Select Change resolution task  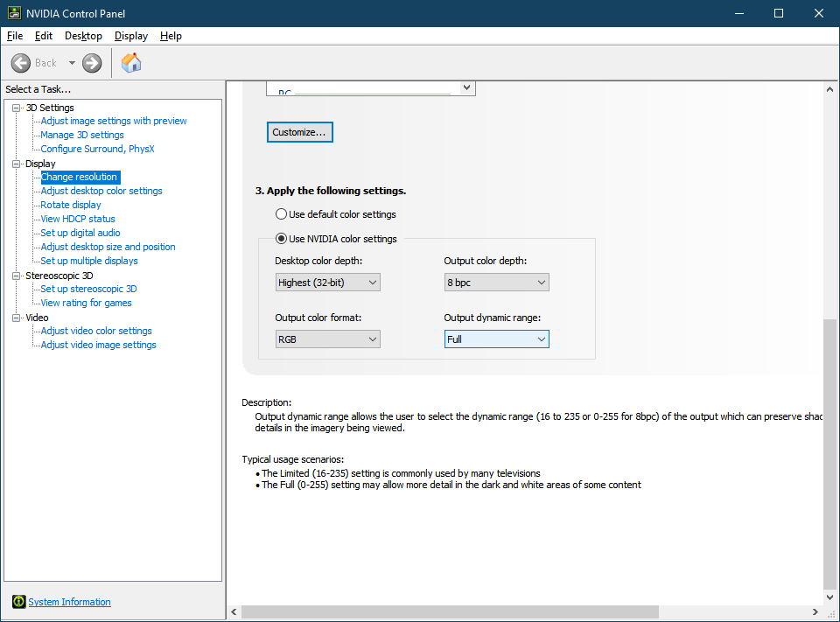80,177
